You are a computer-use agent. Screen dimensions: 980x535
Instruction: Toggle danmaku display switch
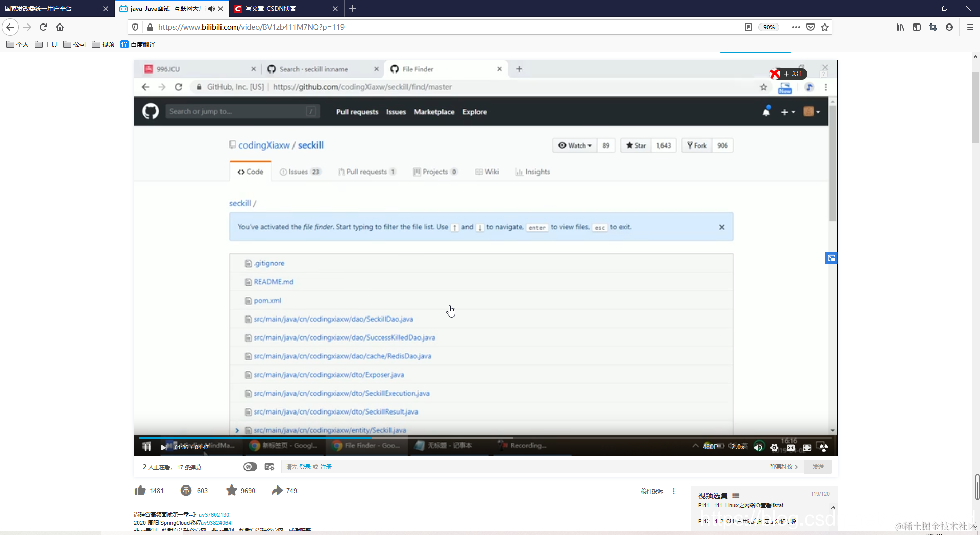click(x=250, y=467)
